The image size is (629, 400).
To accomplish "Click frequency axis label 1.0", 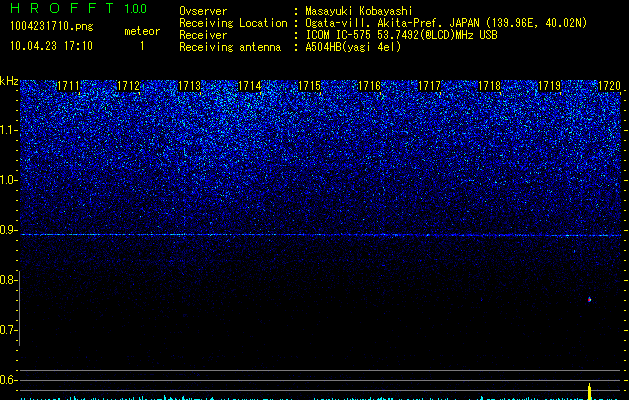I will pos(9,180).
